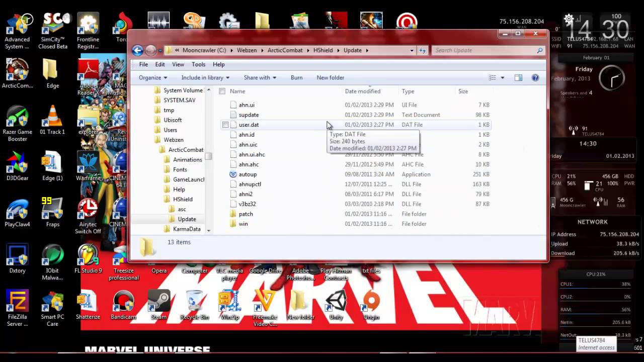Viewport: 644px width, 362px height.
Task: Open Steam desktop shortcut
Action: (x=159, y=305)
